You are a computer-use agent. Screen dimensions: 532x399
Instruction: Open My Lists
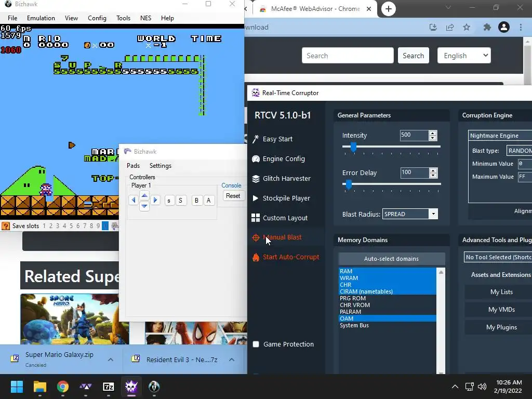[501, 292]
